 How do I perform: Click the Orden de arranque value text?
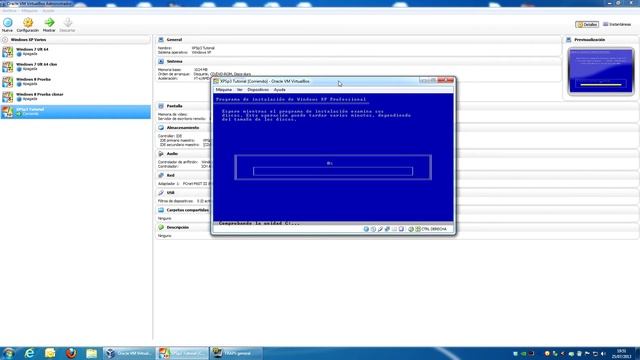coord(222,74)
